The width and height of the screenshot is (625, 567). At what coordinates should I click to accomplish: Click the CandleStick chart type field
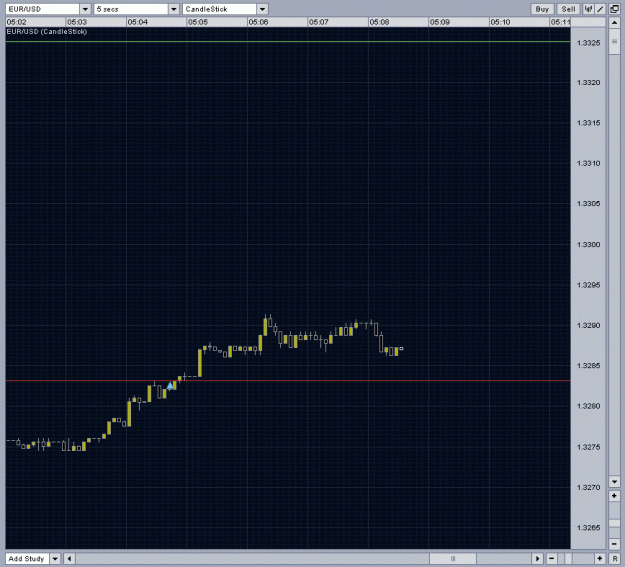coord(220,9)
